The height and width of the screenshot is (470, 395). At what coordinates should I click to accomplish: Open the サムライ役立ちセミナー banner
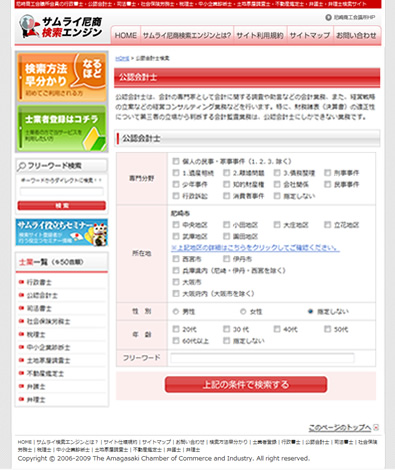point(62,232)
